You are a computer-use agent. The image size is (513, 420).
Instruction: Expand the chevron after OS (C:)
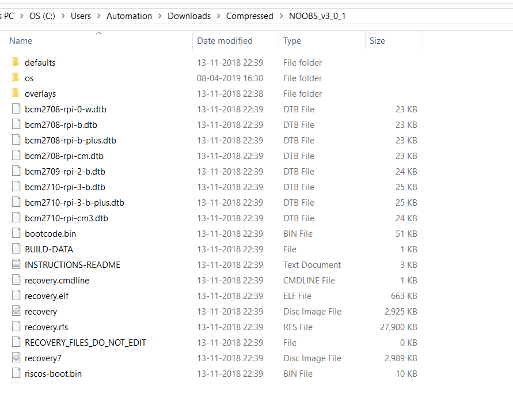[63, 16]
